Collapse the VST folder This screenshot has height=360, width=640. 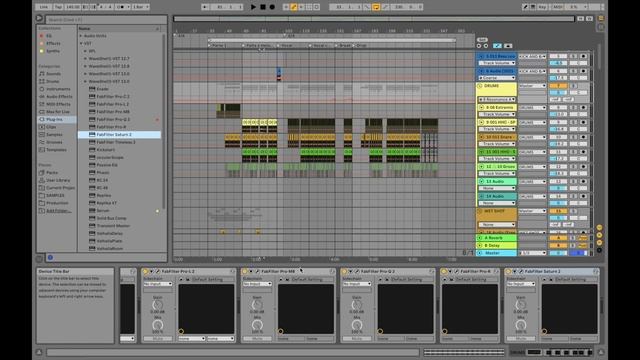pyautogui.click(x=81, y=43)
